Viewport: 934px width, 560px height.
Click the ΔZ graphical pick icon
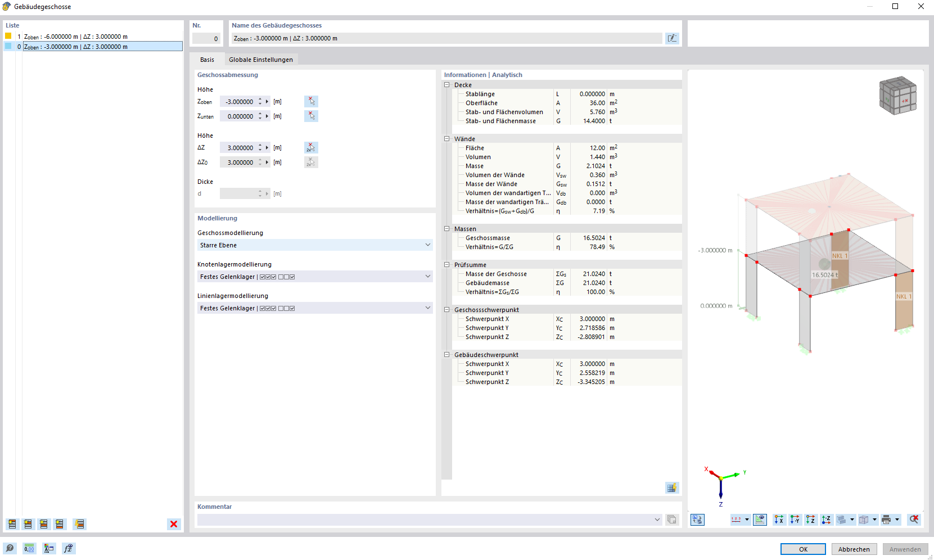pyautogui.click(x=311, y=147)
